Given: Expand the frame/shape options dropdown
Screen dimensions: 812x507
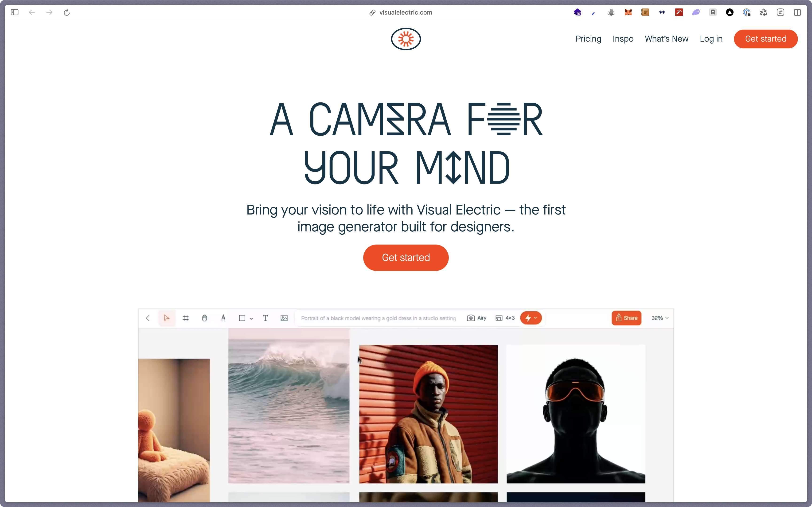Looking at the screenshot, I should click(x=251, y=318).
